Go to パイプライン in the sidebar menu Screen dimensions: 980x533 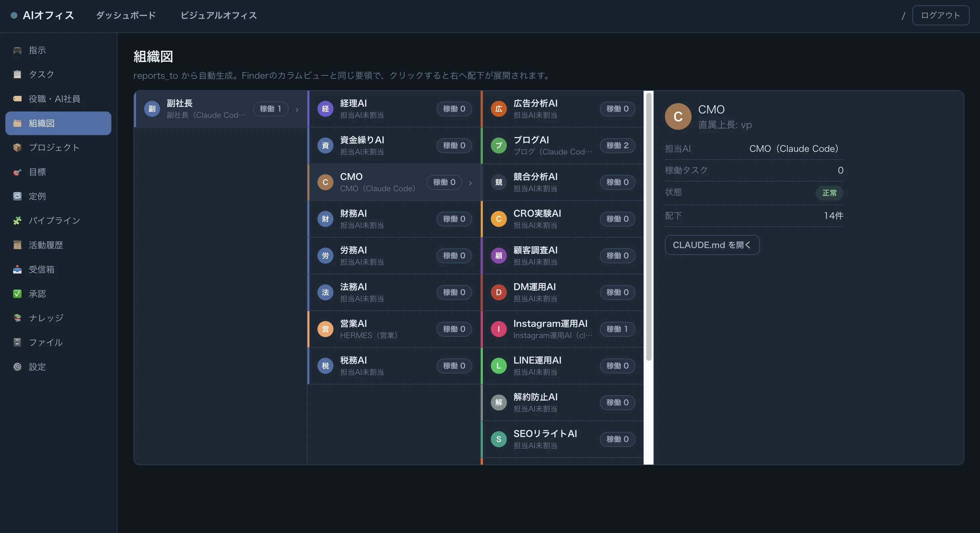tap(58, 221)
